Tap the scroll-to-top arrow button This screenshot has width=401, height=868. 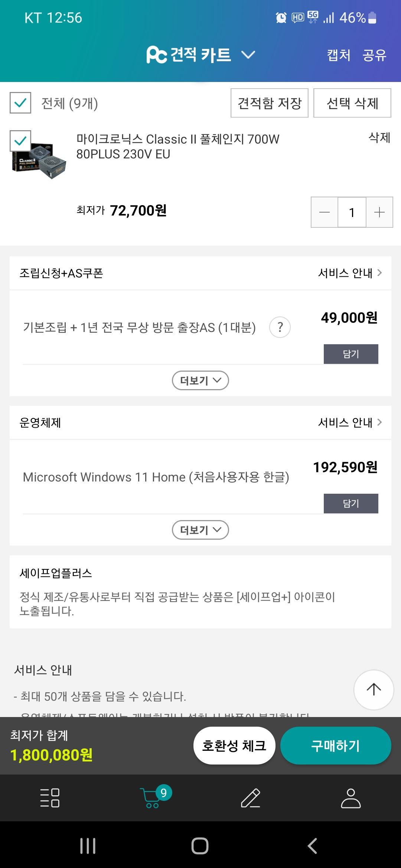coord(374,690)
